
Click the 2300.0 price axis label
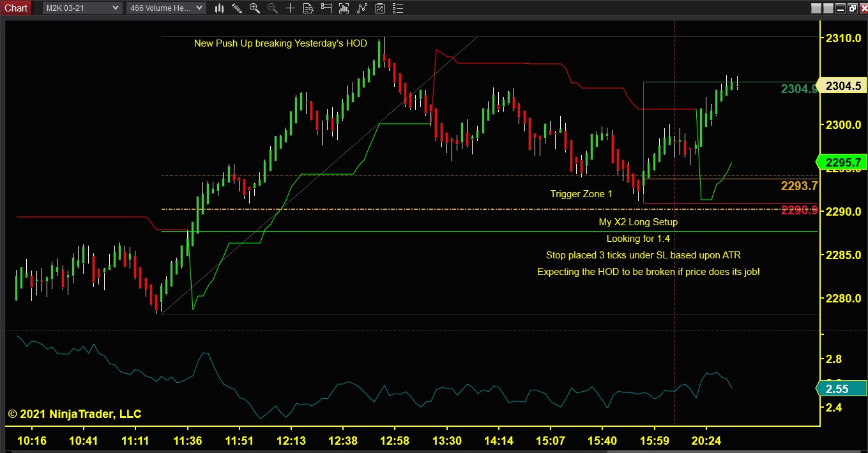click(x=843, y=125)
